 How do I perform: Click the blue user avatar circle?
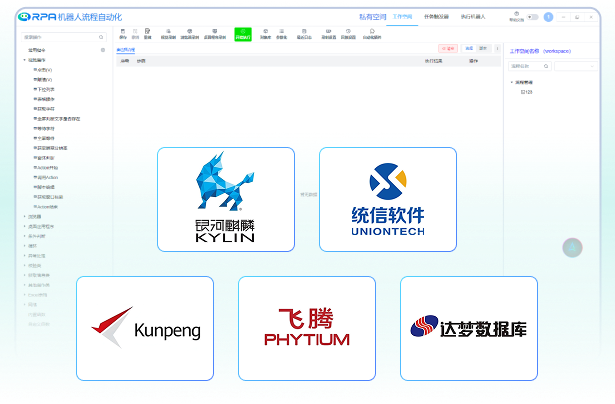[x=548, y=17]
